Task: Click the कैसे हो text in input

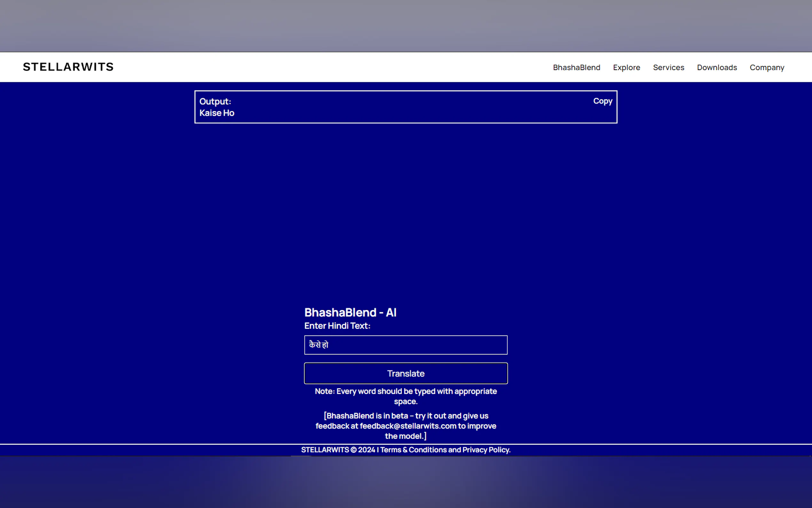Action: [318, 345]
